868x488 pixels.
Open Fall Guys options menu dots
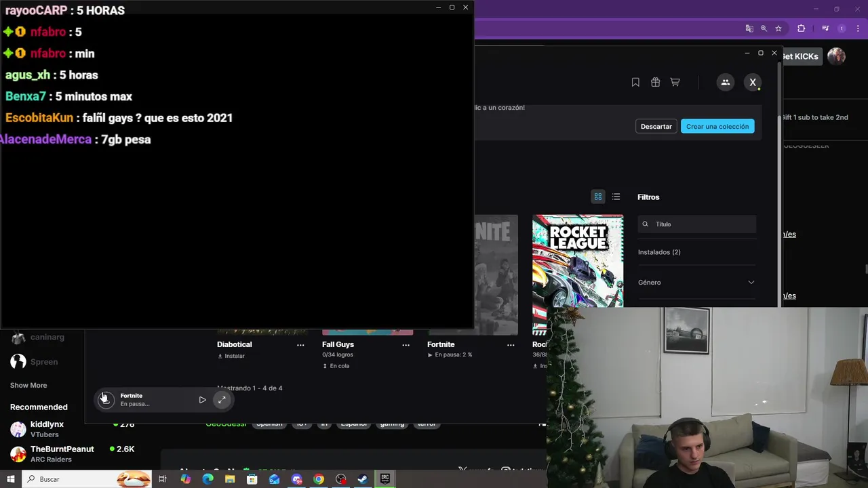pyautogui.click(x=406, y=345)
